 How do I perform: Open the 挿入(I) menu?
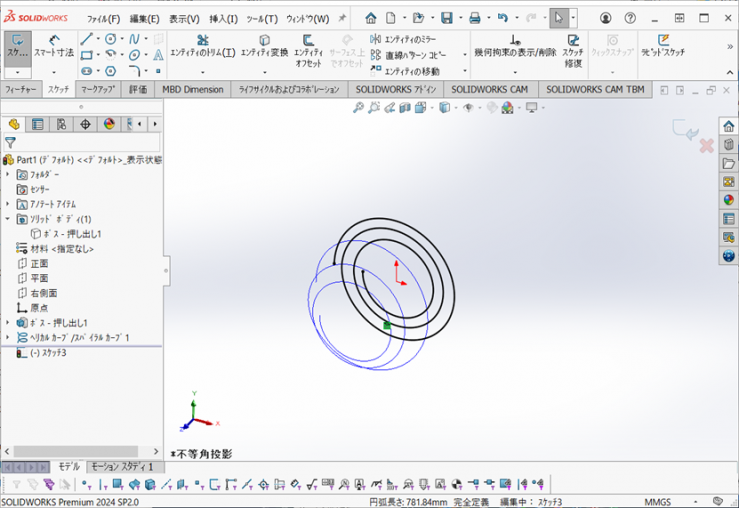pyautogui.click(x=223, y=18)
